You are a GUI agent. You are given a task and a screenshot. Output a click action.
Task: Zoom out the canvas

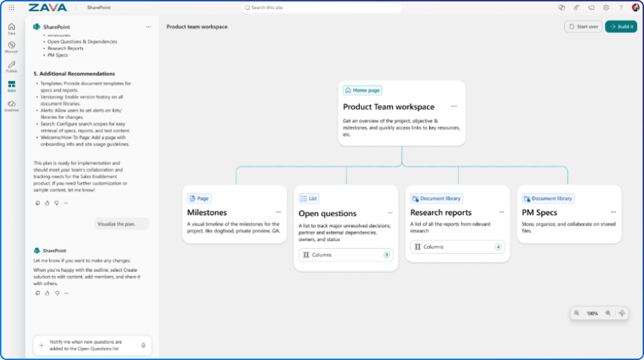tap(577, 313)
